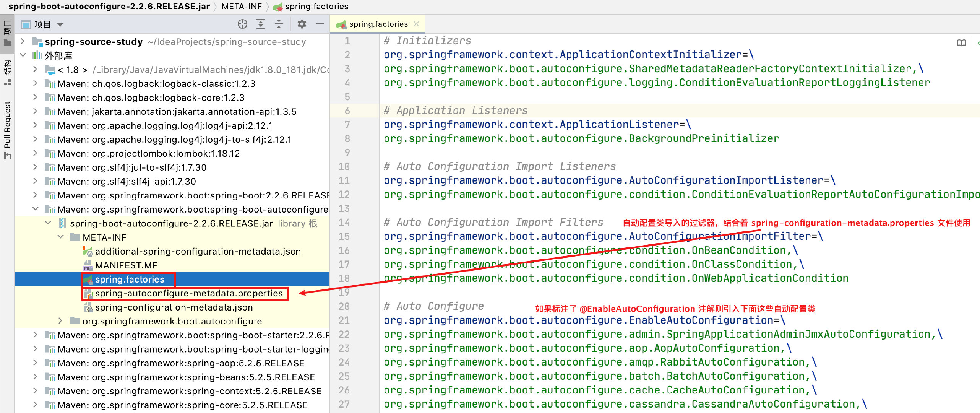Screen dimensions: 980x413
Task: Click 'OnBeanCondition' on line 16
Action: tap(739, 250)
